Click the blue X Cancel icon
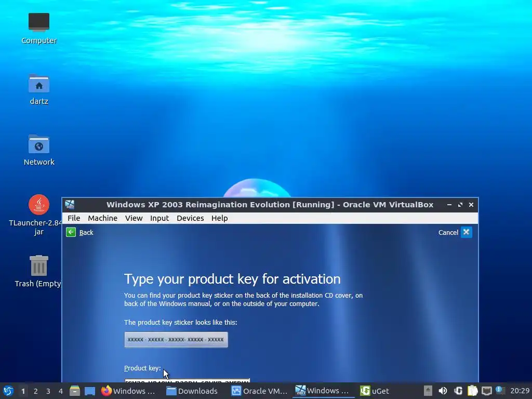The height and width of the screenshot is (399, 532). click(x=466, y=232)
